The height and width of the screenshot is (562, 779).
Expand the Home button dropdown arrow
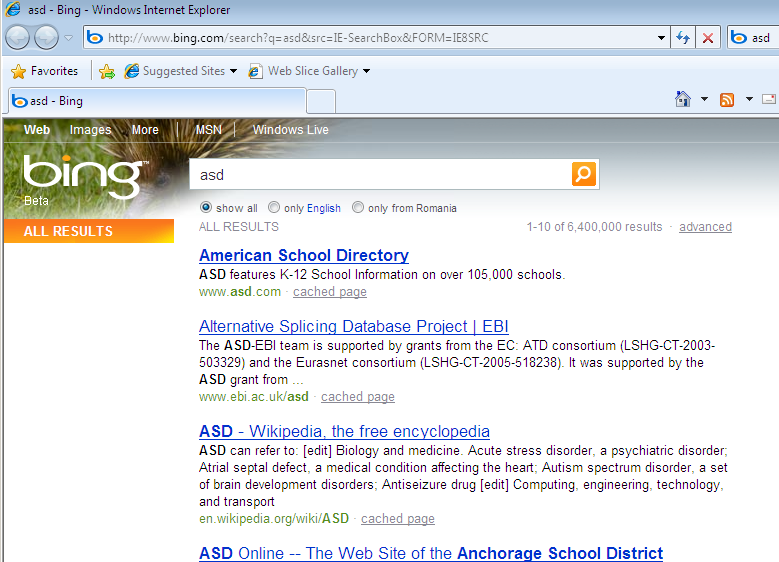[x=704, y=99]
